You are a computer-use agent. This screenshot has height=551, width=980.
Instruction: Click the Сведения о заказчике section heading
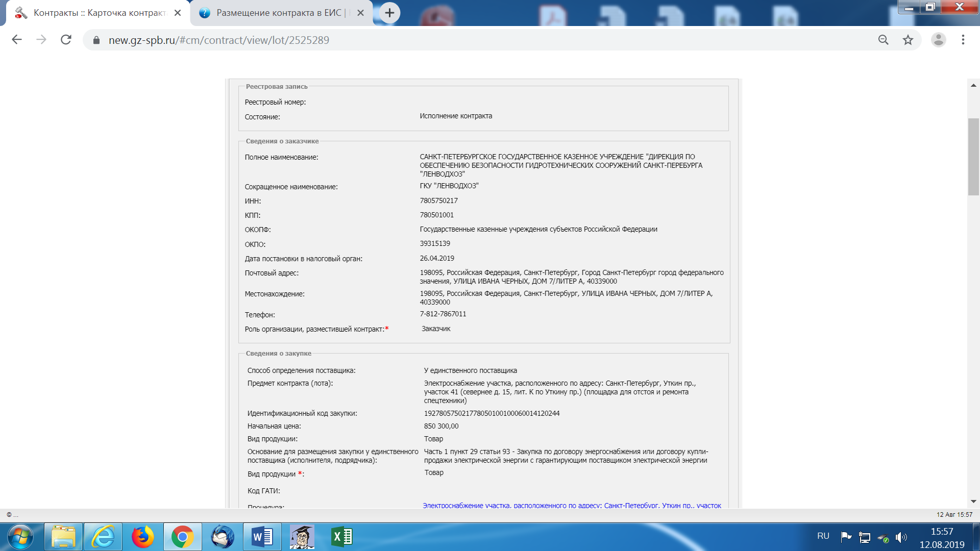click(282, 141)
